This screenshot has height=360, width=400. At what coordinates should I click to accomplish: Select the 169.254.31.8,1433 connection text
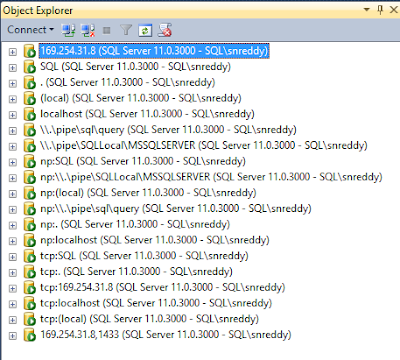166,335
